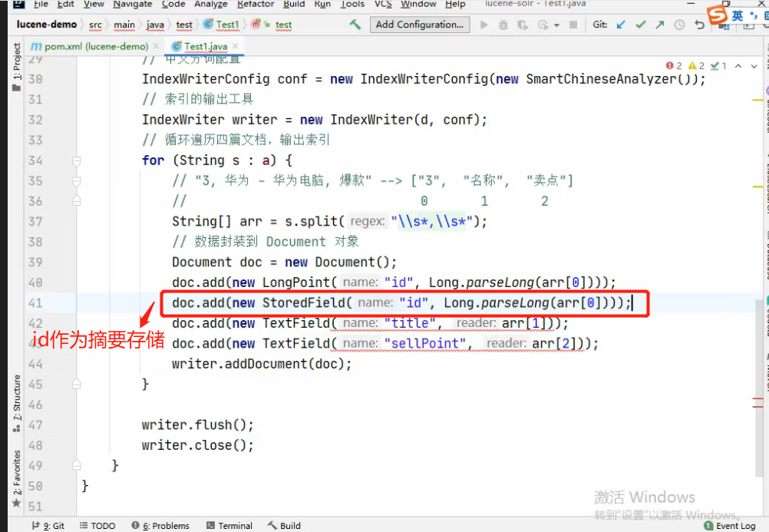This screenshot has width=769, height=532.
Task: Open the Project tool window stripe
Action: tap(17, 67)
